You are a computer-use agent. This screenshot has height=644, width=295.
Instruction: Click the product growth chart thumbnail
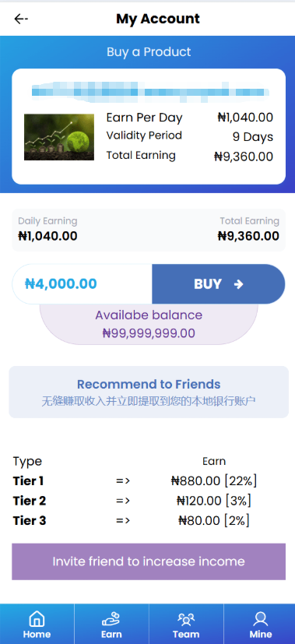[x=59, y=137]
